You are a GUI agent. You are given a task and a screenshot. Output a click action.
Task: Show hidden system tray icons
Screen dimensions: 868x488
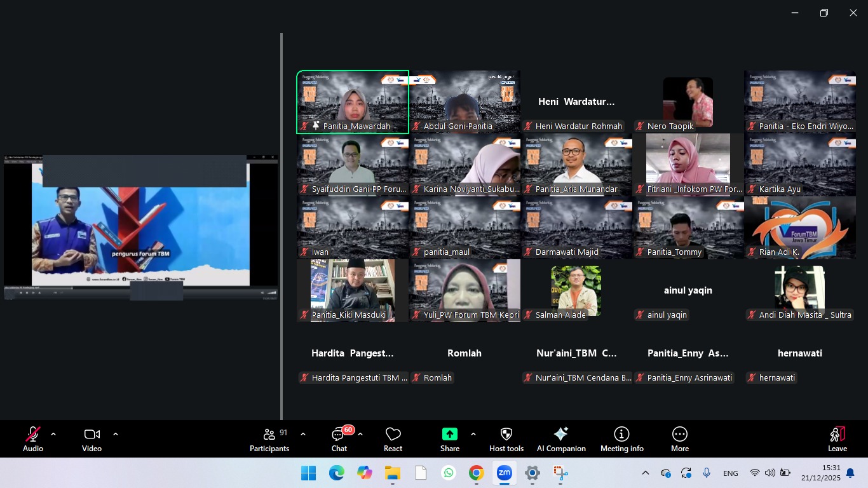tap(646, 473)
